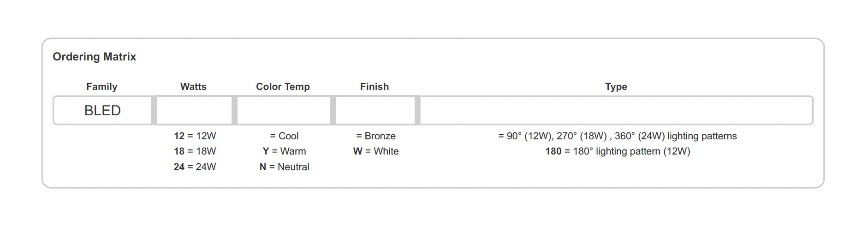
Task: Click the Type column header
Action: tap(616, 87)
